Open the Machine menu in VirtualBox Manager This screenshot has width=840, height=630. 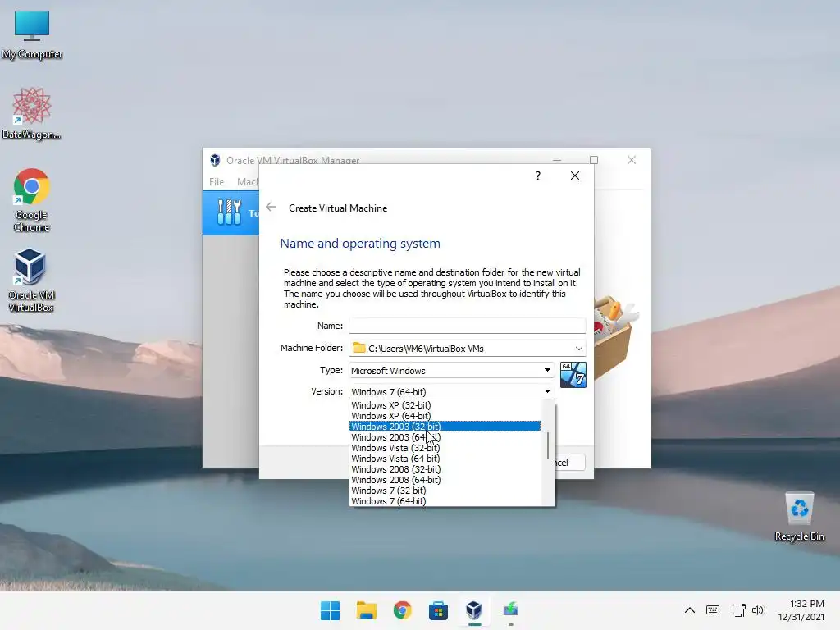[x=248, y=181]
